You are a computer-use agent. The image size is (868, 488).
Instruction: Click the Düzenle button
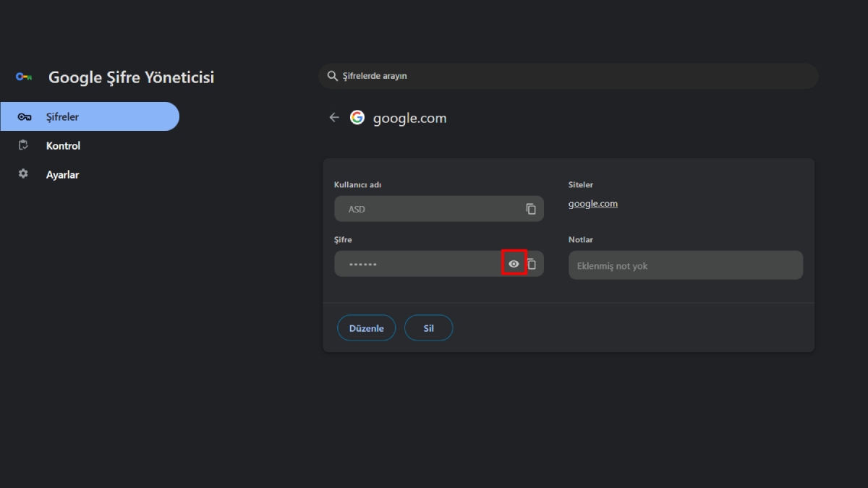(367, 328)
